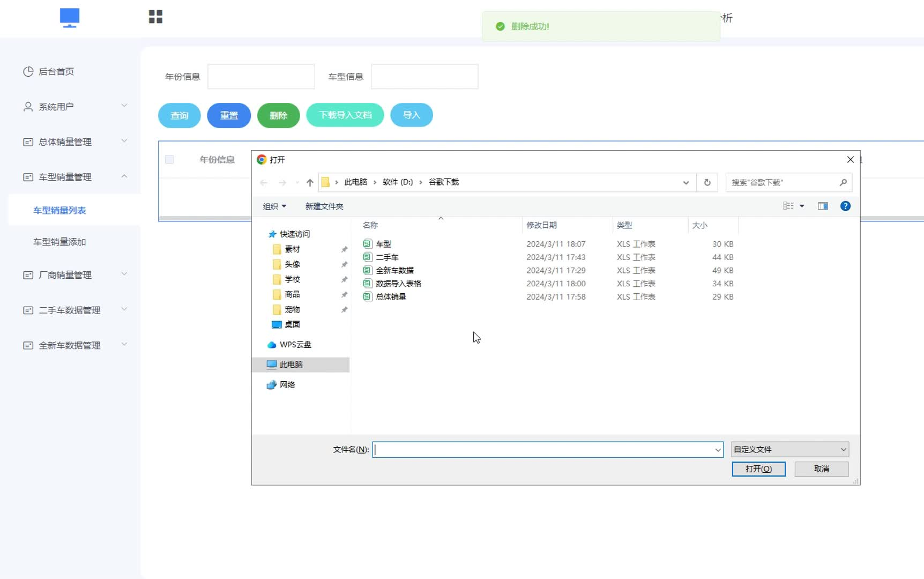924x579 pixels.
Task: Collapse the 车型销量管理 sidebar menu
Action: coord(75,176)
